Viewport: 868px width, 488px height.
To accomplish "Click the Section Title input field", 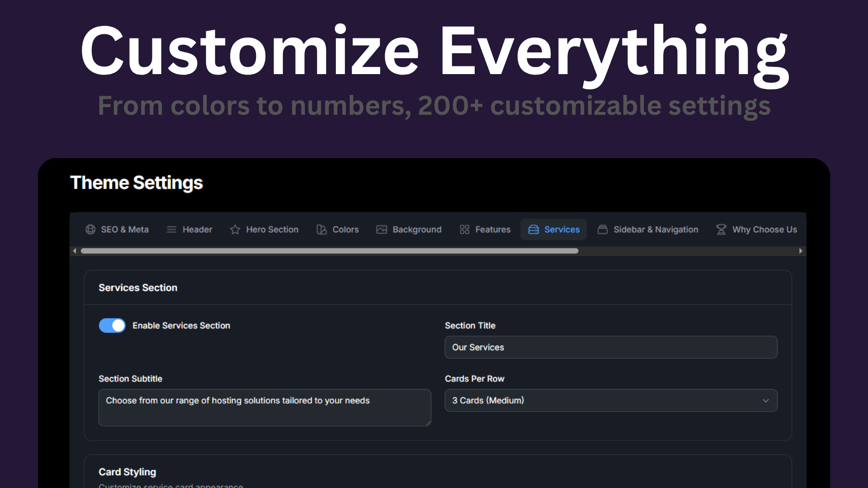I will pyautogui.click(x=611, y=347).
